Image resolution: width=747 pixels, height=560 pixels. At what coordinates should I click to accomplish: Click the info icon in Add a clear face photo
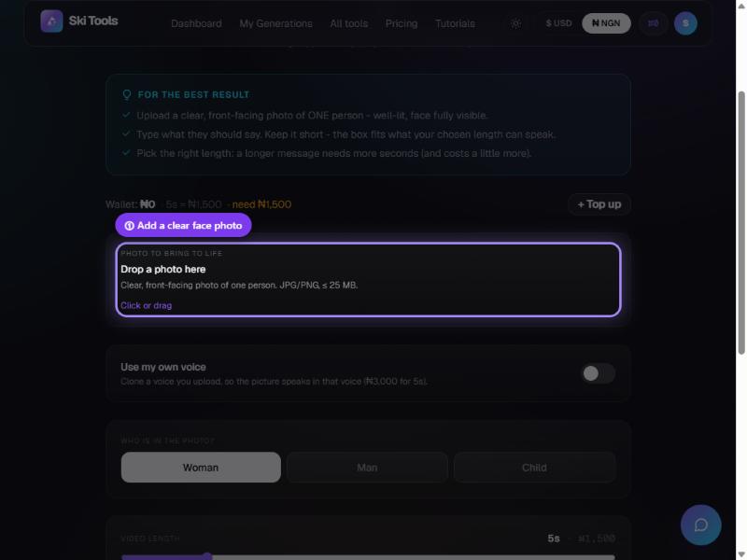tap(129, 226)
